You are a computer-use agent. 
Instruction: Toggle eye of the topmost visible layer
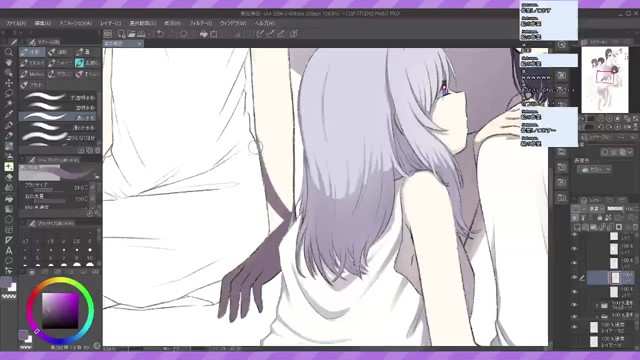575,235
